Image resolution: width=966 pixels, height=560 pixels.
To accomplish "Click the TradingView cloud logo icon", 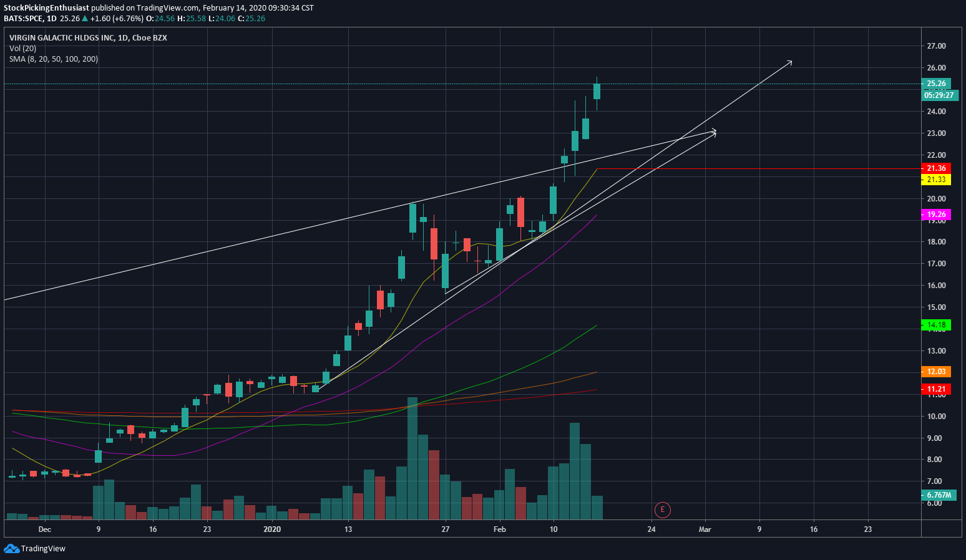I will pos(11,549).
